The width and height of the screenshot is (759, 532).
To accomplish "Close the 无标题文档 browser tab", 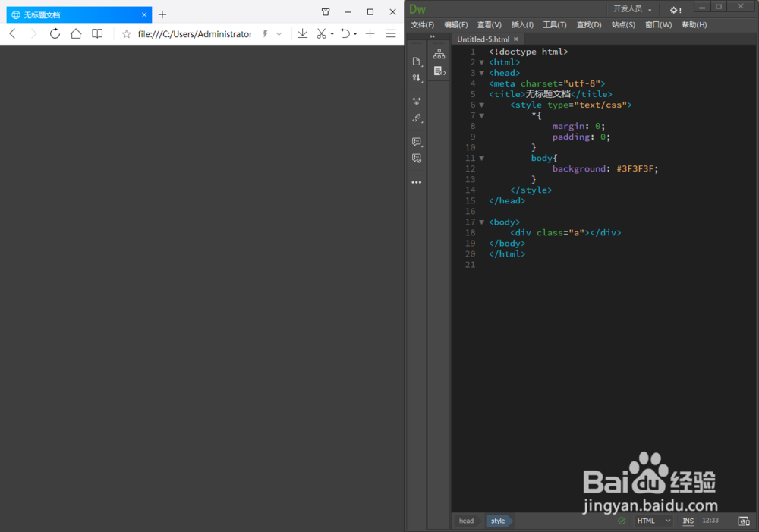I will coord(144,15).
